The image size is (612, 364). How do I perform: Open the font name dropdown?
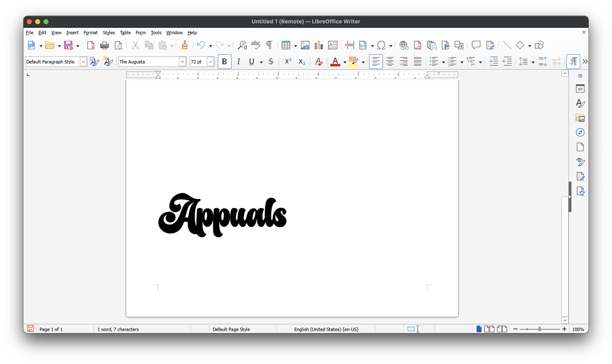(182, 62)
